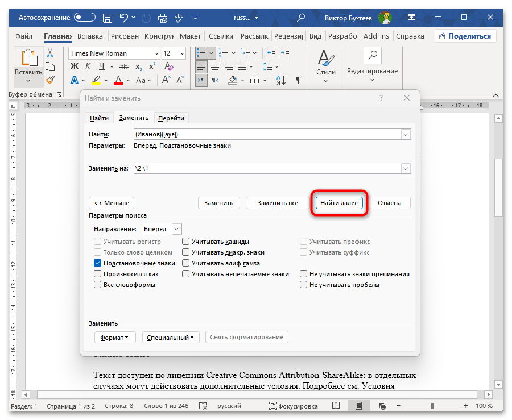The width and height of the screenshot is (512, 420).
Task: Switch to the Найти tab
Action: click(99, 118)
